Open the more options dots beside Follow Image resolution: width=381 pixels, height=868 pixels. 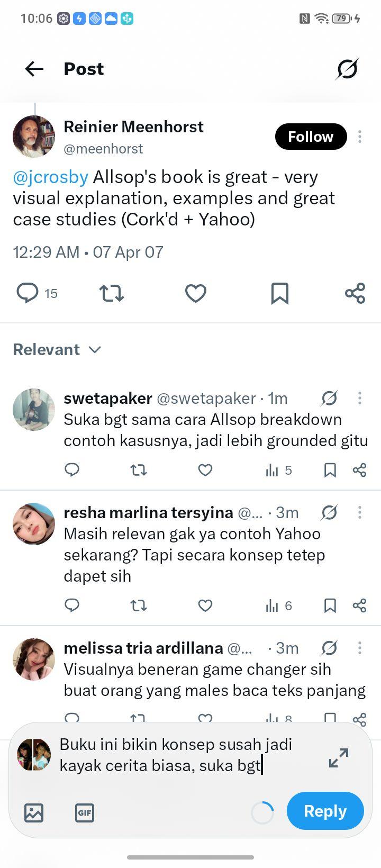pos(360,137)
